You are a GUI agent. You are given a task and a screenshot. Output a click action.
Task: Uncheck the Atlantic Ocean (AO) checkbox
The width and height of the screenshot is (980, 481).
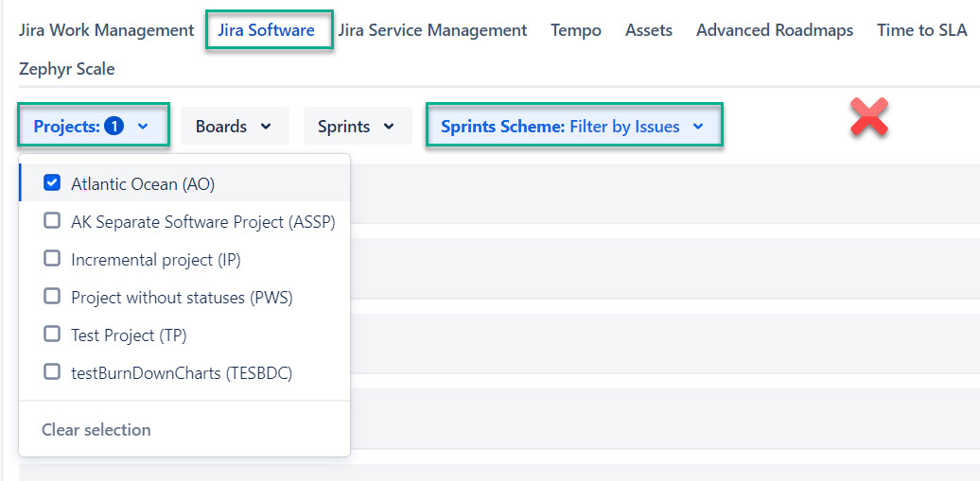[x=53, y=183]
